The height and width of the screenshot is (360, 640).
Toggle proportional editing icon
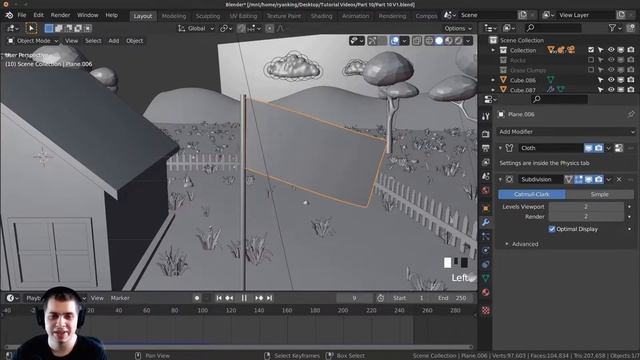269,29
